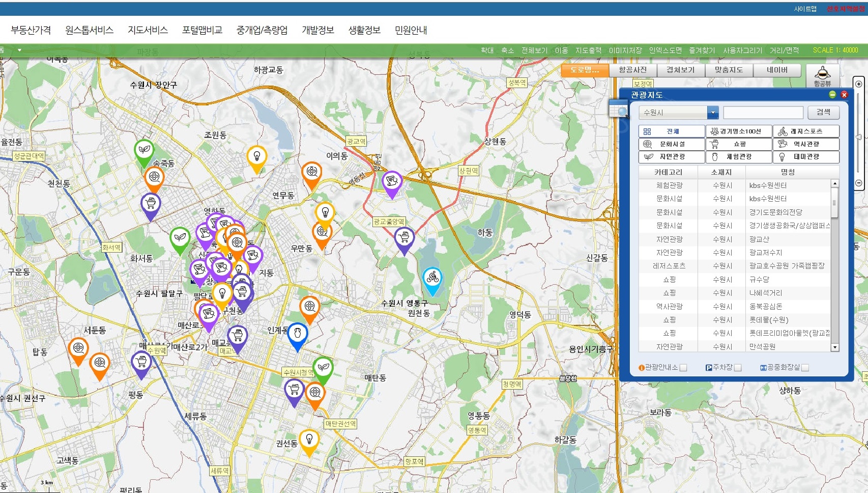Click the results list scroll-down arrow
Viewport: 868px width, 493px height.
(x=834, y=347)
